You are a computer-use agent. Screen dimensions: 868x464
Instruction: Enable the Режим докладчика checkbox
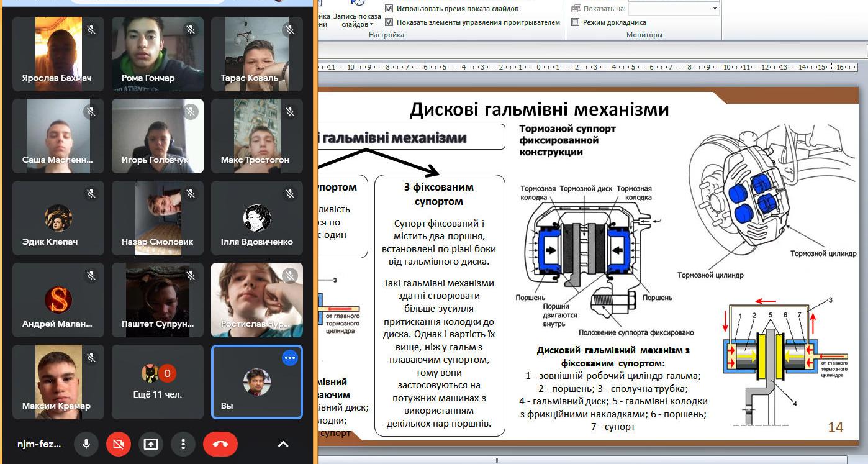[x=575, y=22]
